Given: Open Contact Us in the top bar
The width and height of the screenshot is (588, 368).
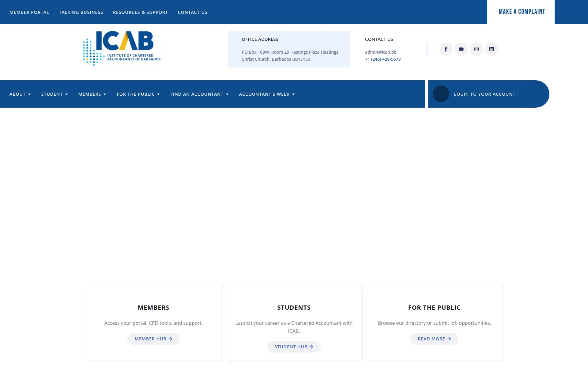Looking at the screenshot, I should (192, 12).
